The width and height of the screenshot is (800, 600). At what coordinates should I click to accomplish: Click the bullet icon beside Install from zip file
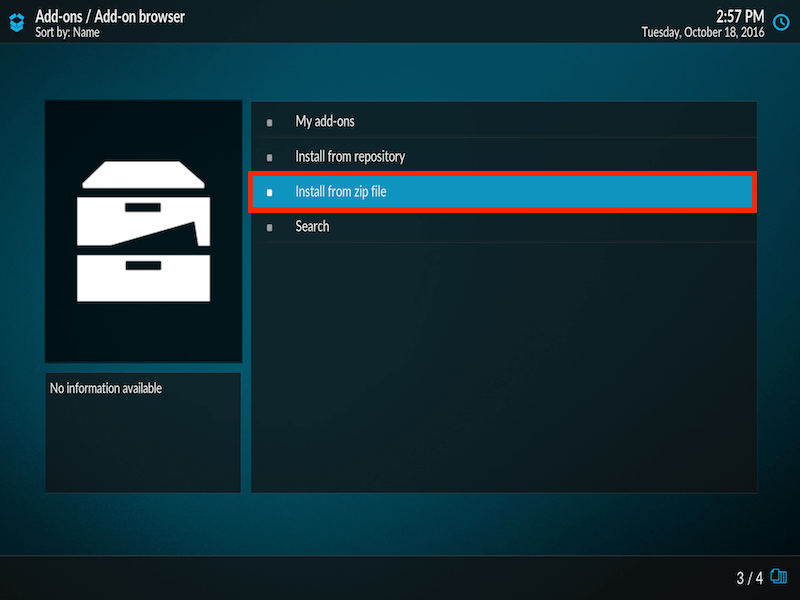tap(269, 192)
